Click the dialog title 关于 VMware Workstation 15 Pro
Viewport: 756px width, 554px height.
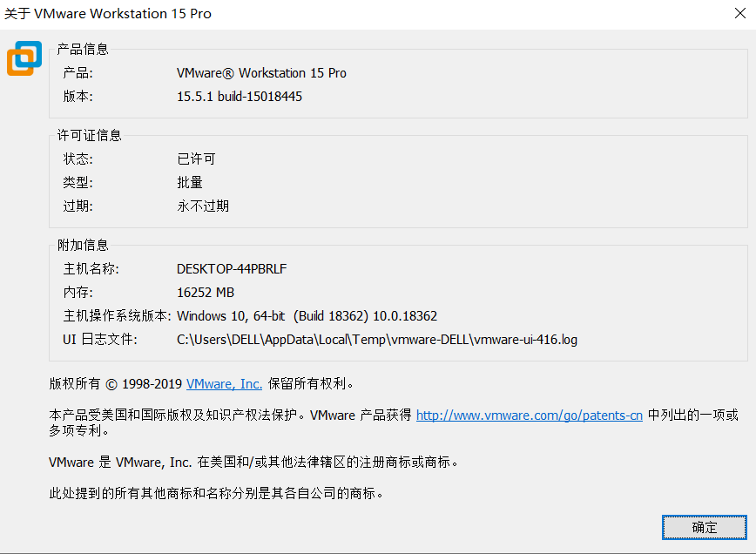coord(107,13)
